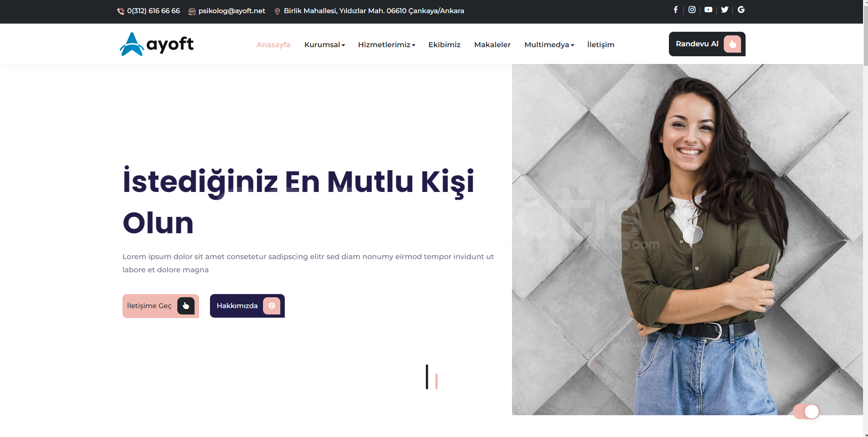The height and width of the screenshot is (437, 868).
Task: Click the İletişime Geç button
Action: click(x=161, y=306)
